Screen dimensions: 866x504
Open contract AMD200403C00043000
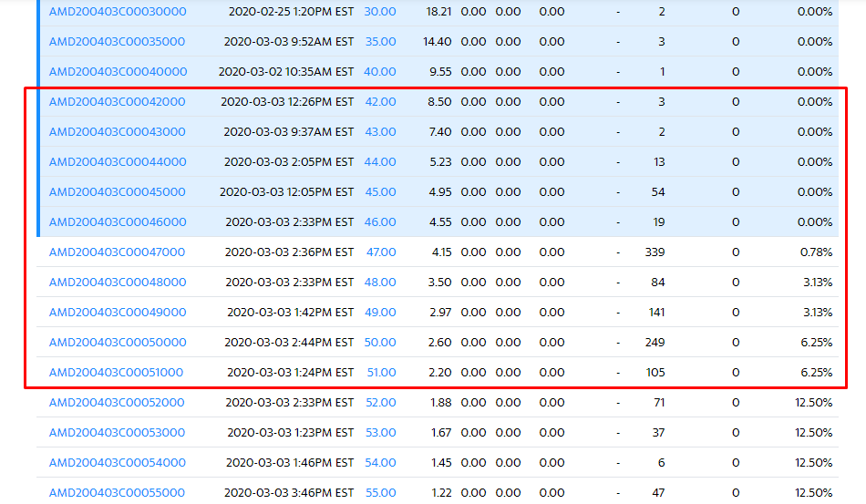point(117,132)
